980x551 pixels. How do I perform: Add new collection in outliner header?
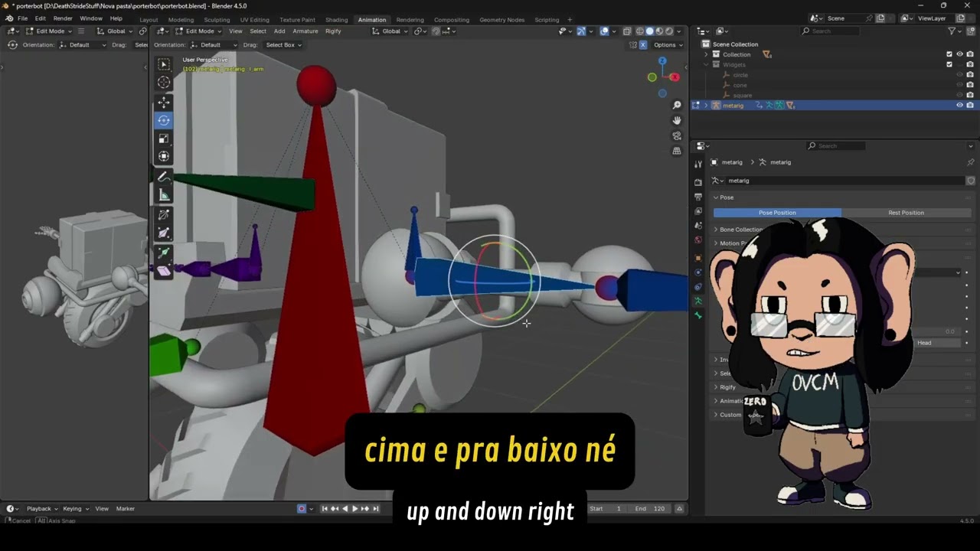tap(970, 31)
